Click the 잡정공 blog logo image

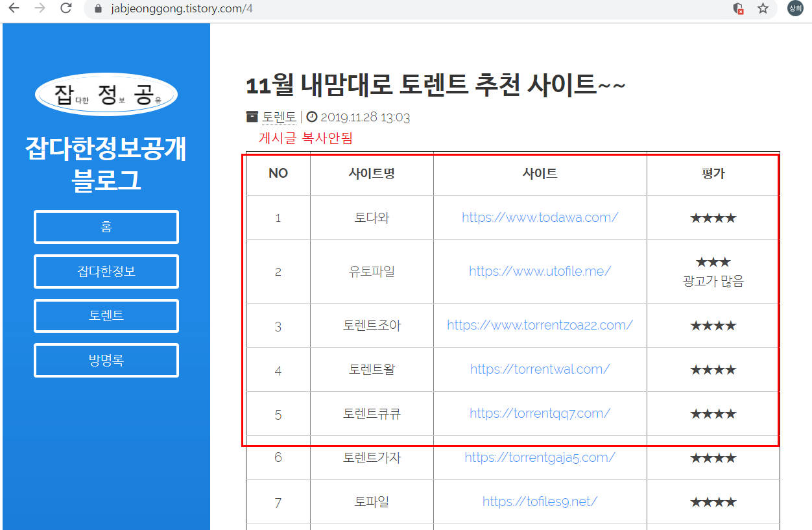(106, 95)
